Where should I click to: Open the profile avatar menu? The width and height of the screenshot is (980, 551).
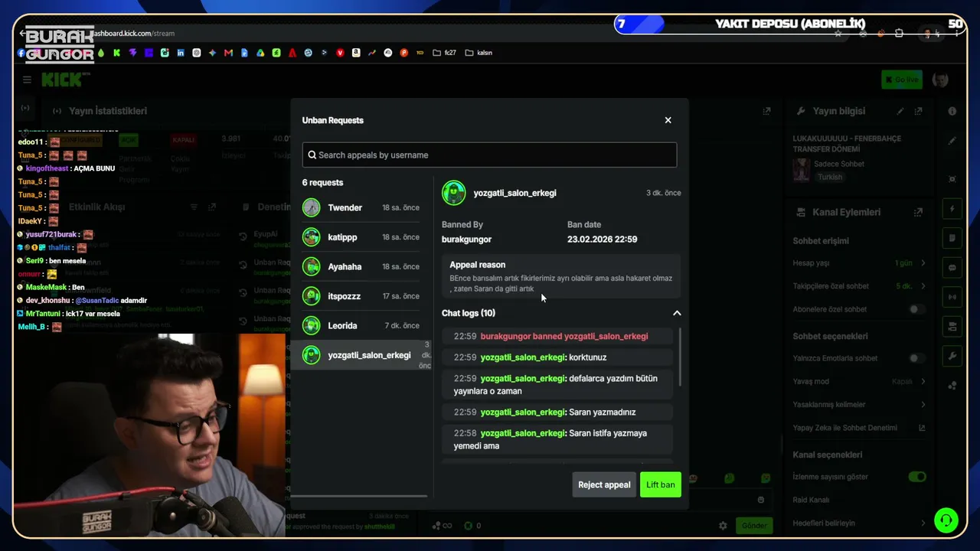(x=940, y=80)
